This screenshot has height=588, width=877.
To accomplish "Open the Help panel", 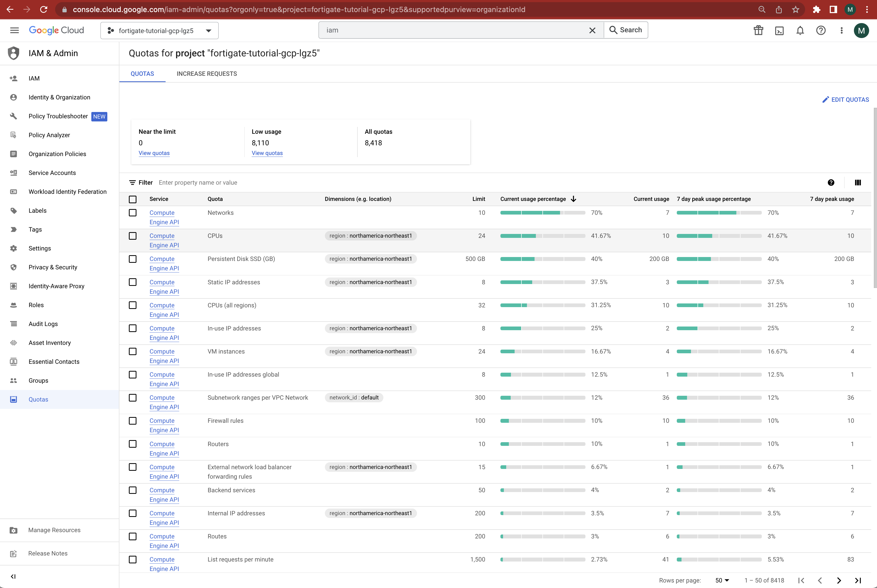I will click(821, 31).
